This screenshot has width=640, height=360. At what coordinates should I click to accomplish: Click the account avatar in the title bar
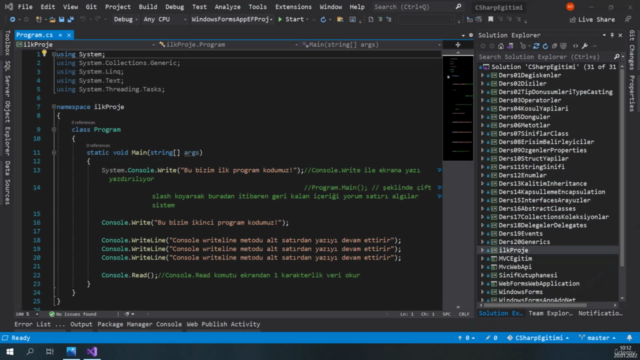tap(570, 7)
